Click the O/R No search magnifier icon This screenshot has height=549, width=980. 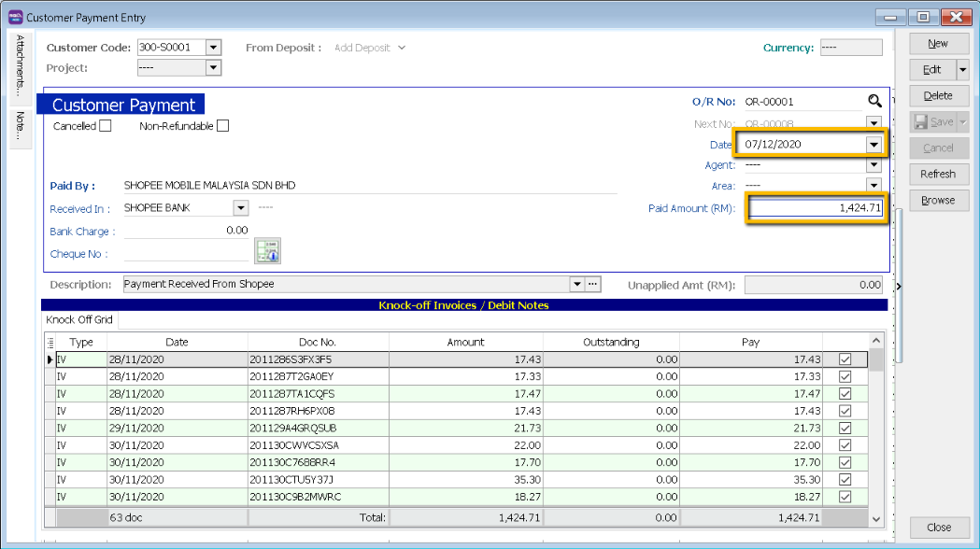(x=874, y=102)
